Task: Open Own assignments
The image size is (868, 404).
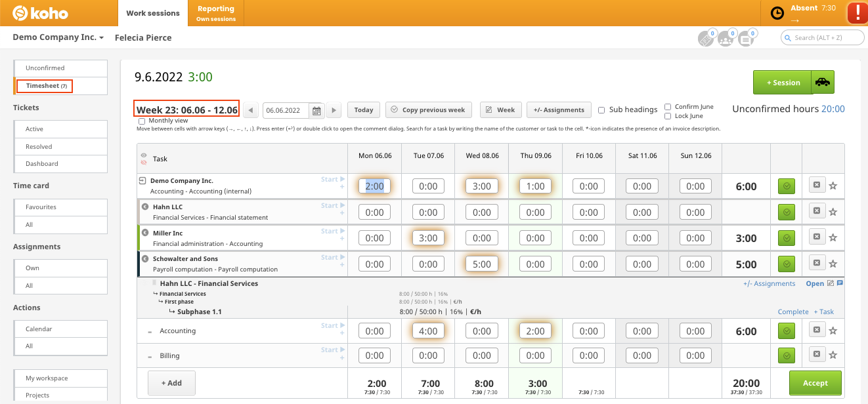Action: tap(60, 268)
